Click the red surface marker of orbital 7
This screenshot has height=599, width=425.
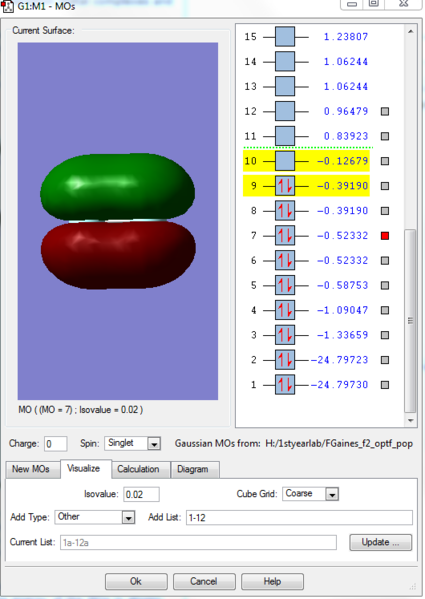coord(385,236)
